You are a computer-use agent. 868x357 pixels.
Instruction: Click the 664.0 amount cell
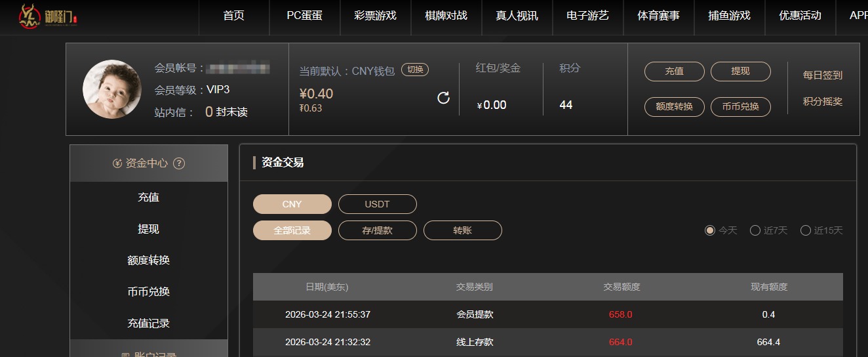[621, 342]
